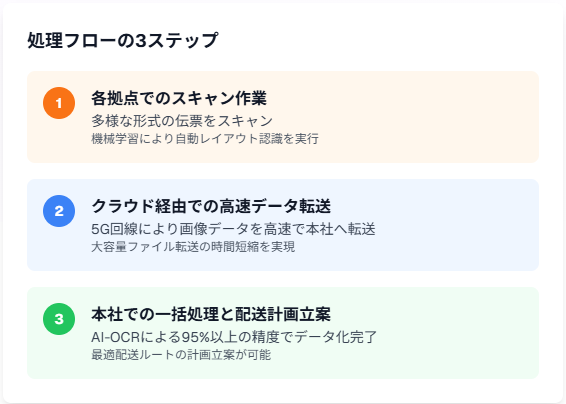The width and height of the screenshot is (566, 404).
Task: Click the text 多様な形式の伝票をスキャン
Action: [182, 121]
